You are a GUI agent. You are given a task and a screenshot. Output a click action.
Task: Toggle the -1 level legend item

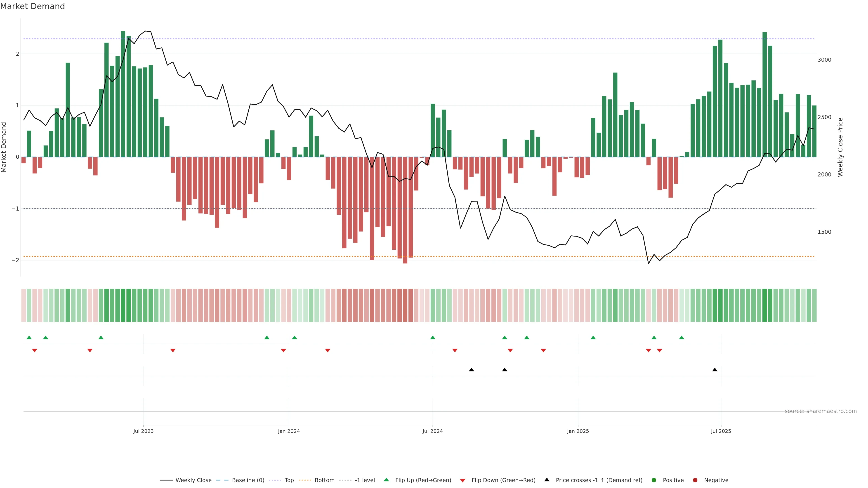coord(365,480)
